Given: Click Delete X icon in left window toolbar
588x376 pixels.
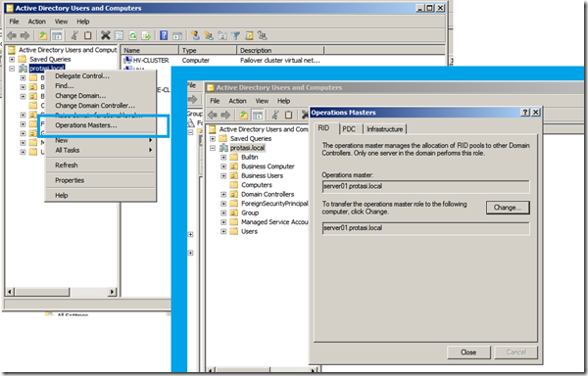Looking at the screenshot, I should (106, 35).
